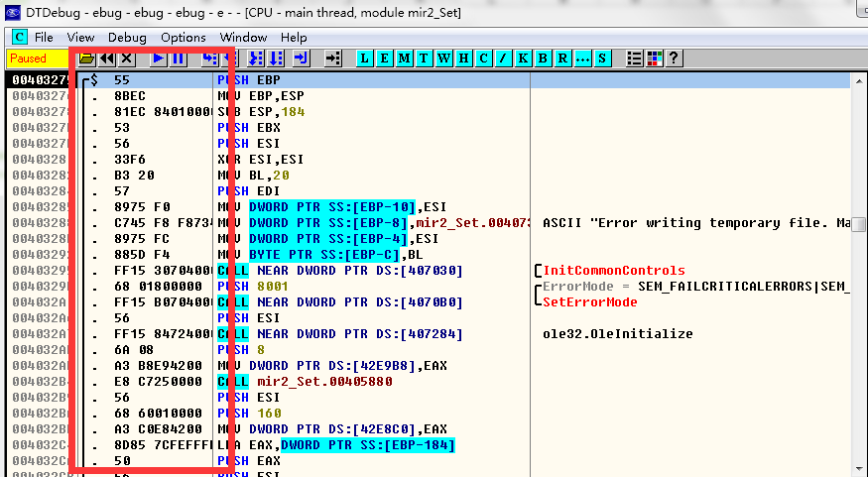
Task: Click the Execute till return icon
Action: tap(301, 59)
